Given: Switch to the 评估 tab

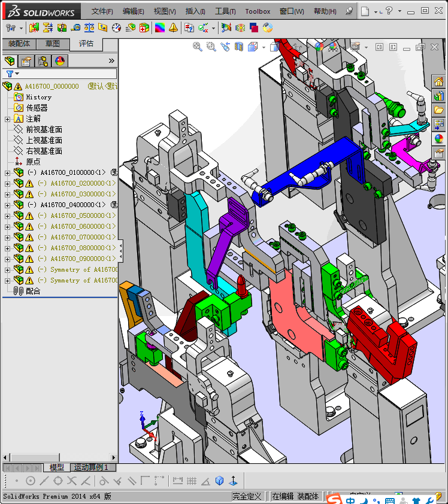Looking at the screenshot, I should pos(86,43).
